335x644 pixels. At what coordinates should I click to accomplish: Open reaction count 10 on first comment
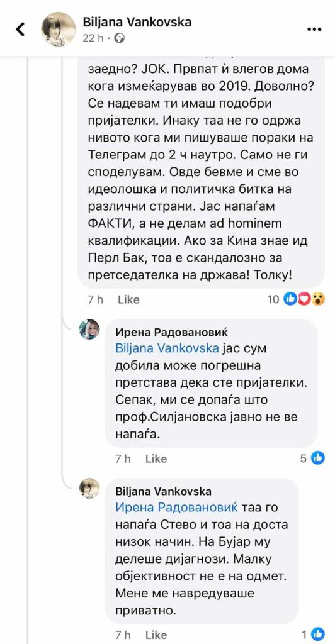[x=273, y=299]
